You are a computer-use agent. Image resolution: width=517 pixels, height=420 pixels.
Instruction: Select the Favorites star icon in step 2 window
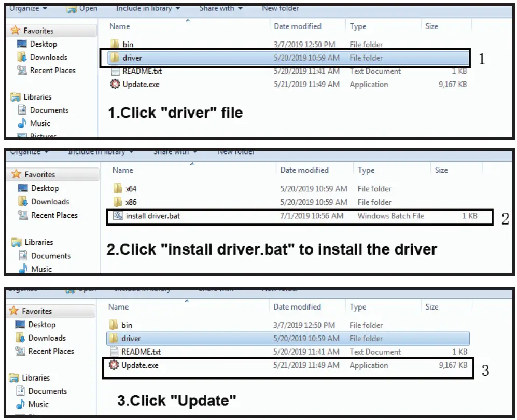[16, 174]
